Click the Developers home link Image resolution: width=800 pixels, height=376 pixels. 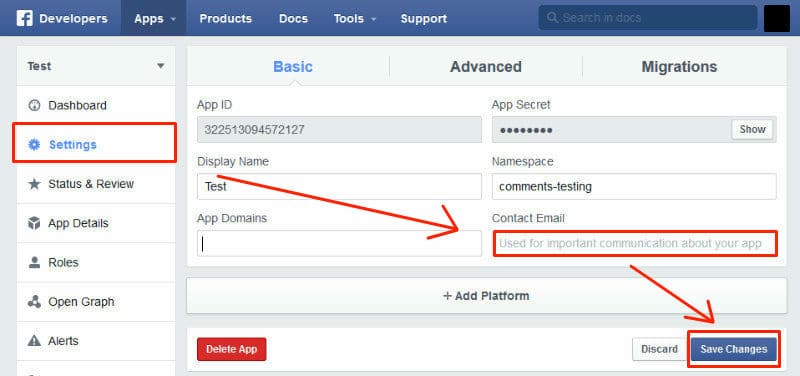tap(73, 18)
